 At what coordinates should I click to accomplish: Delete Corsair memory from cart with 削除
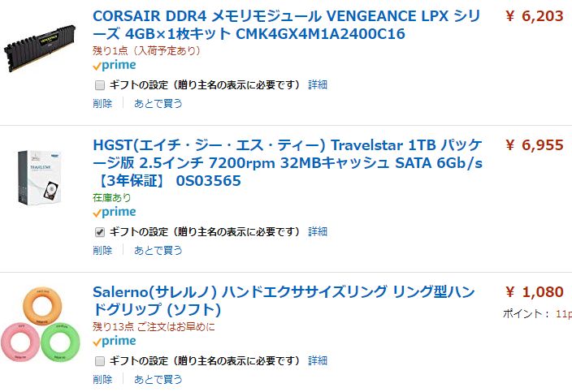pyautogui.click(x=102, y=104)
